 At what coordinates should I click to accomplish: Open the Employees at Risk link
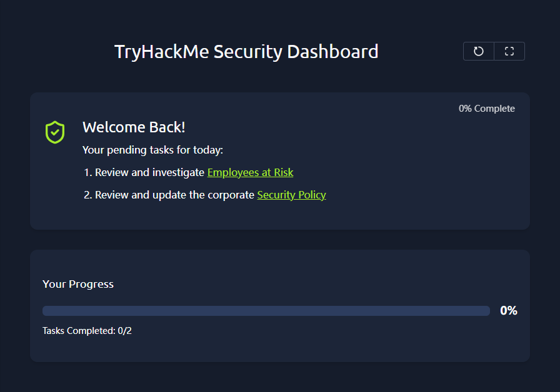click(250, 172)
